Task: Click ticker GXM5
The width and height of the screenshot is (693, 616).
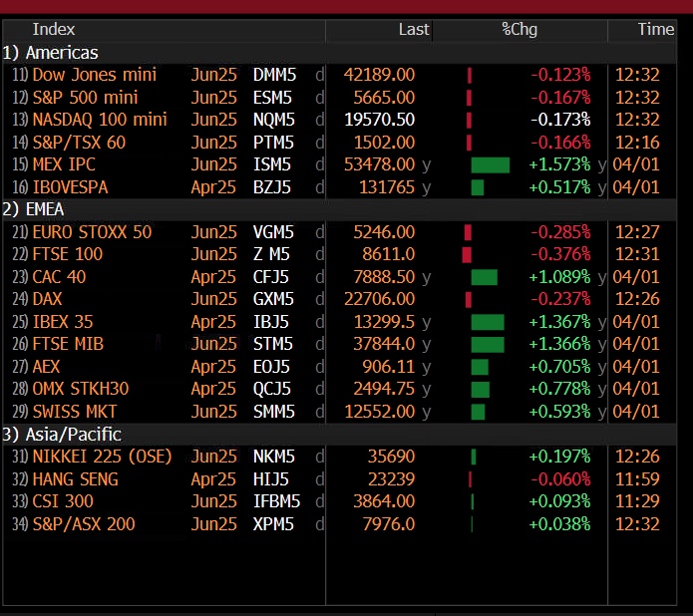Action: tap(273, 300)
